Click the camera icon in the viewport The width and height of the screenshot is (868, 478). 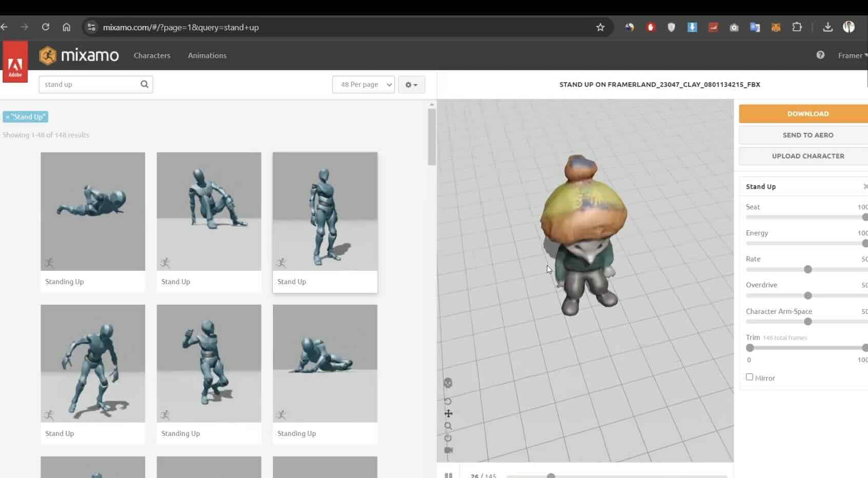click(448, 450)
